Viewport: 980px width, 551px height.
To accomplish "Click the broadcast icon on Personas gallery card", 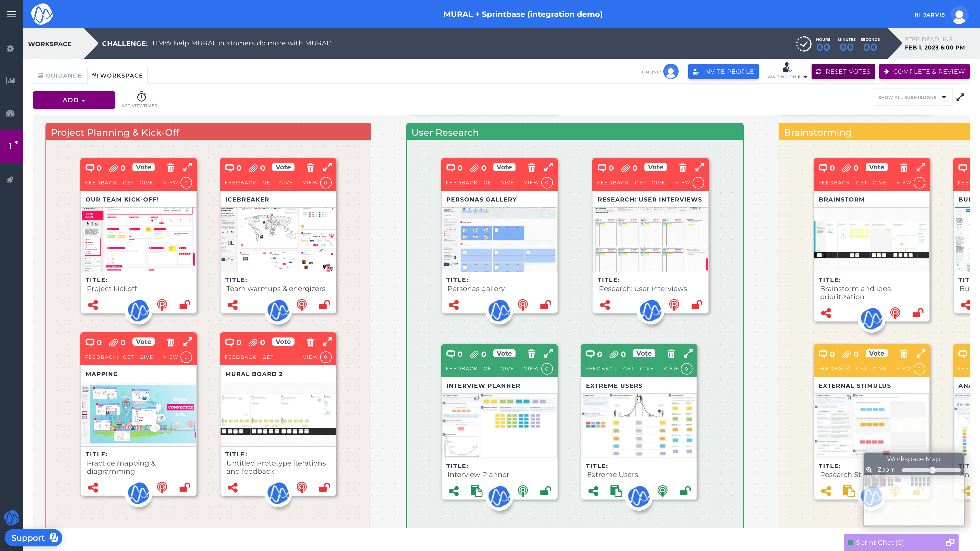I will (523, 305).
